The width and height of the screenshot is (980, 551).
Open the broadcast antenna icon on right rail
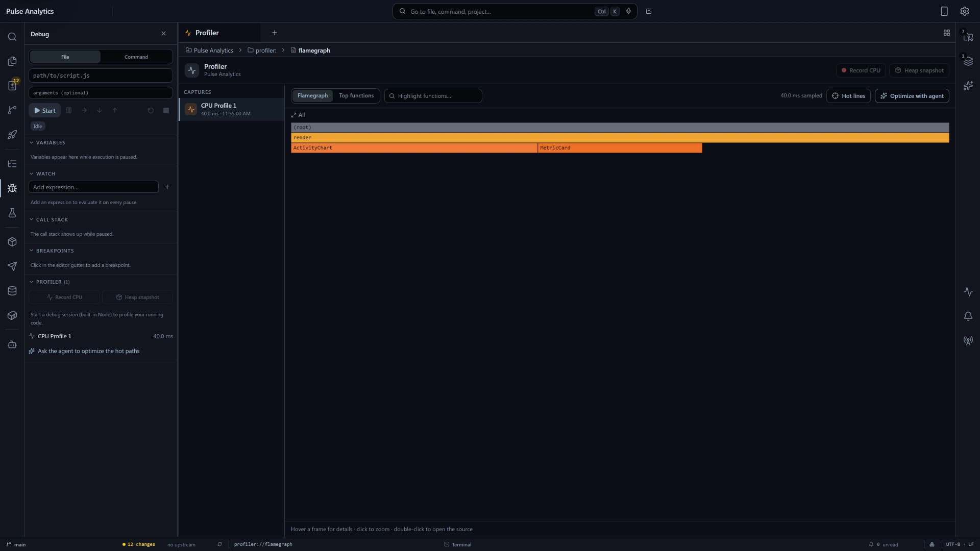[x=968, y=341]
